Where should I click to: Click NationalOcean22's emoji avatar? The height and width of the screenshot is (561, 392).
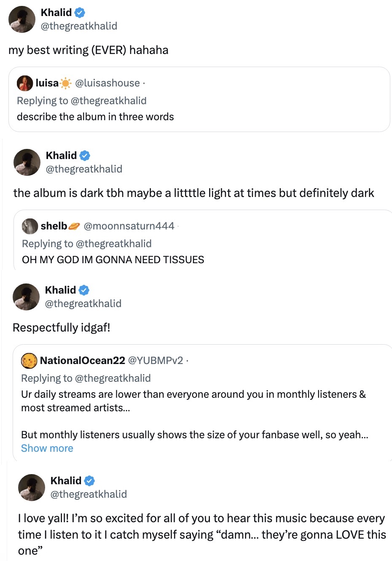(29, 361)
